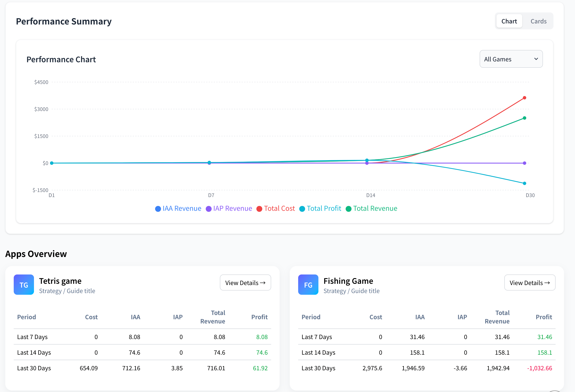
Task: Click Last 14 Days row in Tetris table
Action: point(142,352)
